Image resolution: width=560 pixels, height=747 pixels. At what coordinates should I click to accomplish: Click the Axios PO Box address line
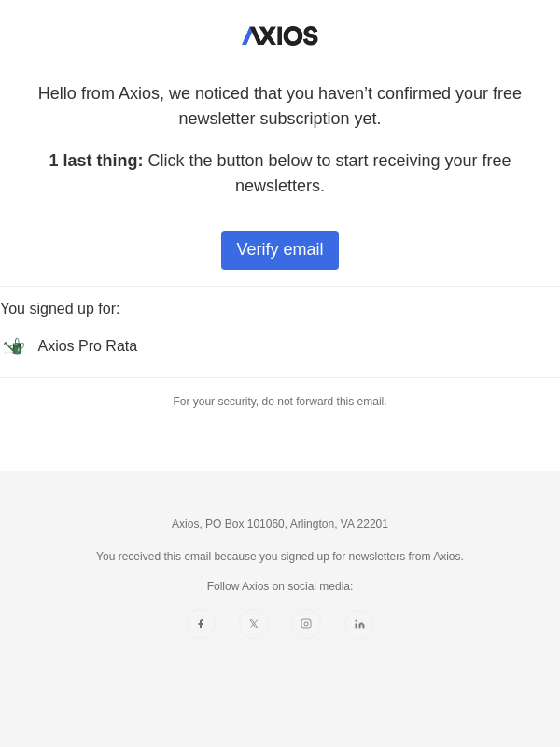coord(280,524)
